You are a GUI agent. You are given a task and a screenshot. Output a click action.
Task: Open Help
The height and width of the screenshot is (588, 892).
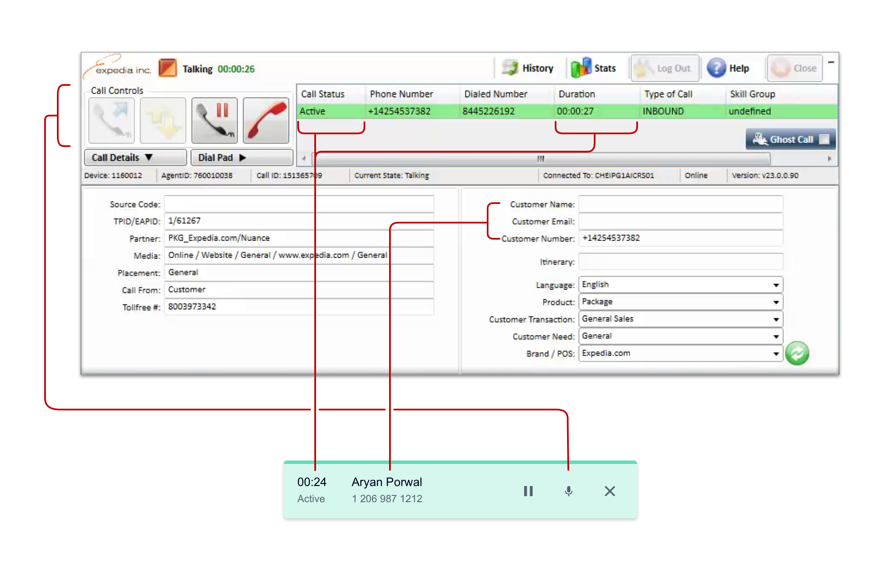[728, 68]
